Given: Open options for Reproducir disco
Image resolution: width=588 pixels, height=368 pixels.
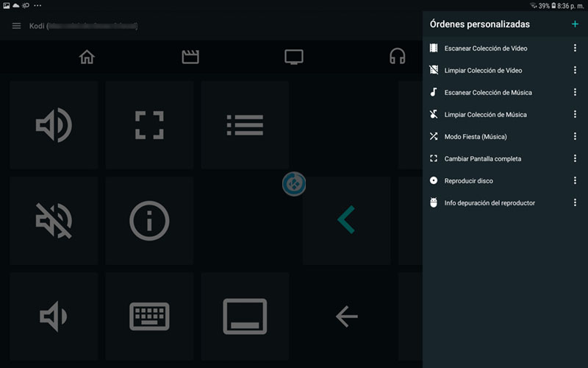Looking at the screenshot, I should (575, 181).
